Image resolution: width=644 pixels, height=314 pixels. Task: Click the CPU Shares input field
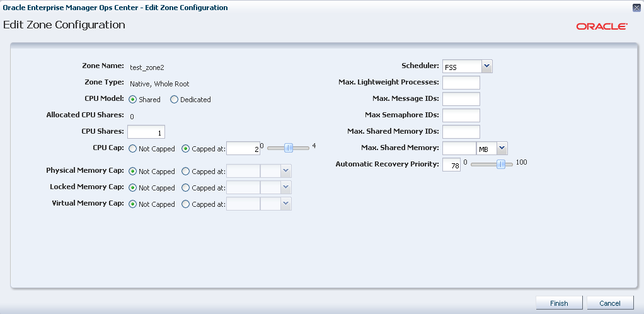tap(146, 132)
